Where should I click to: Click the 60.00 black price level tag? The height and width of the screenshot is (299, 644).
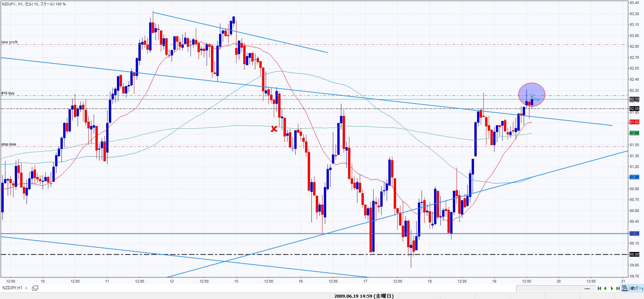point(634,254)
